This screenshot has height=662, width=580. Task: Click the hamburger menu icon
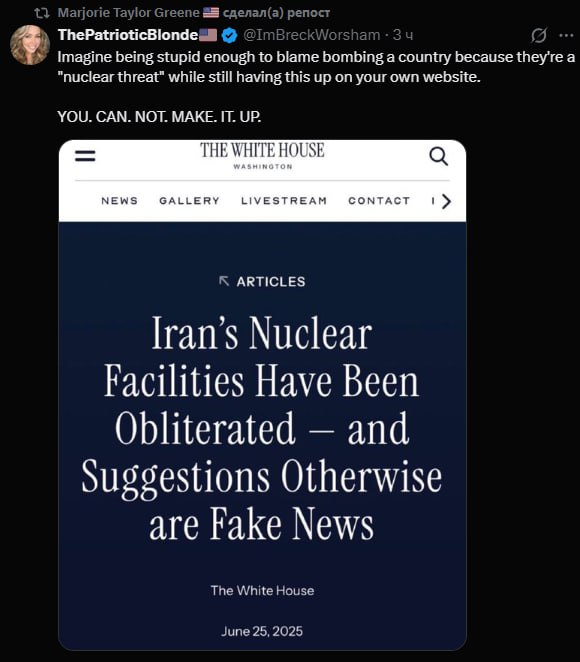click(85, 156)
